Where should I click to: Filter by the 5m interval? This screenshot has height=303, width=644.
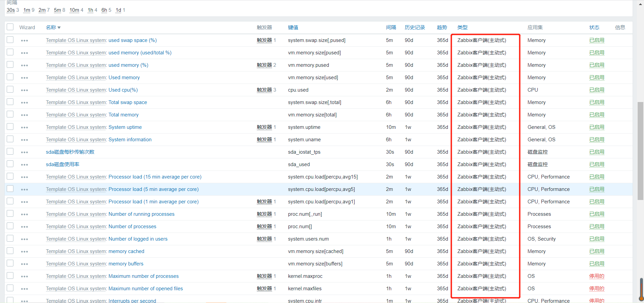tap(57, 10)
